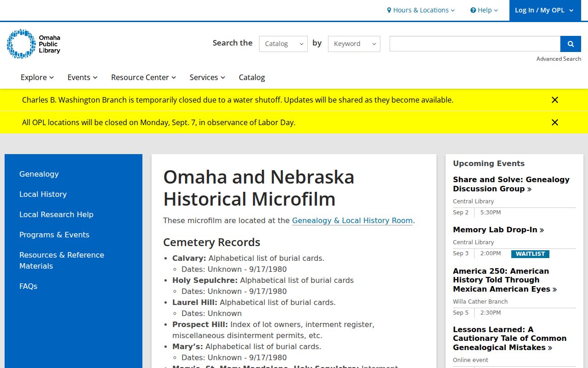Open Local Research Help sidebar link
The image size is (588, 368).
[56, 214]
